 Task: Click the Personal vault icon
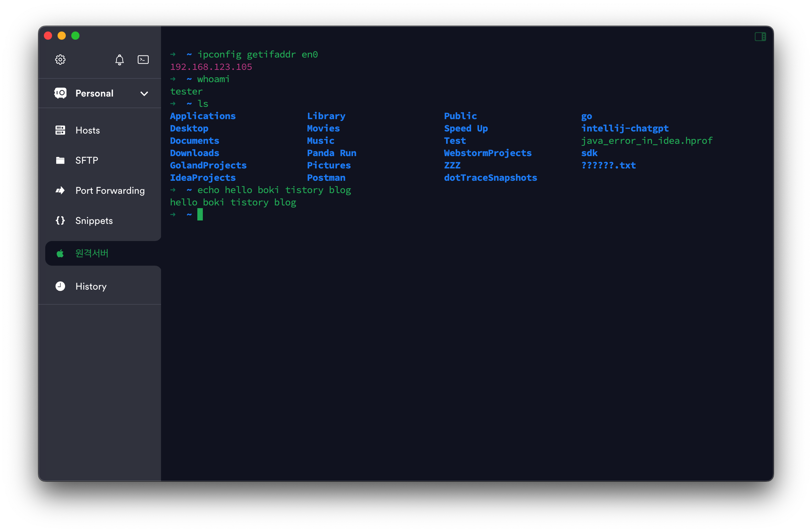[60, 93]
